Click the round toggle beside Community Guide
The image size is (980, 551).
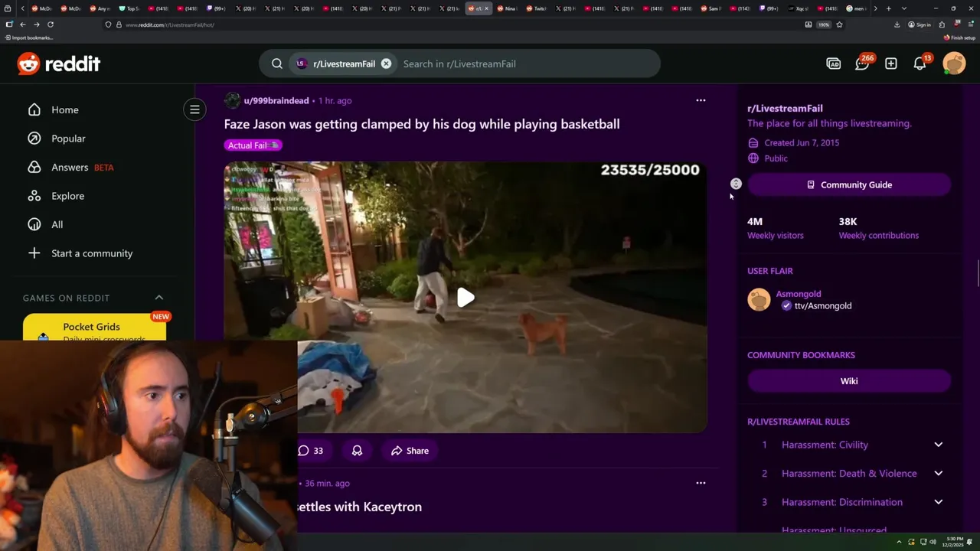click(736, 184)
